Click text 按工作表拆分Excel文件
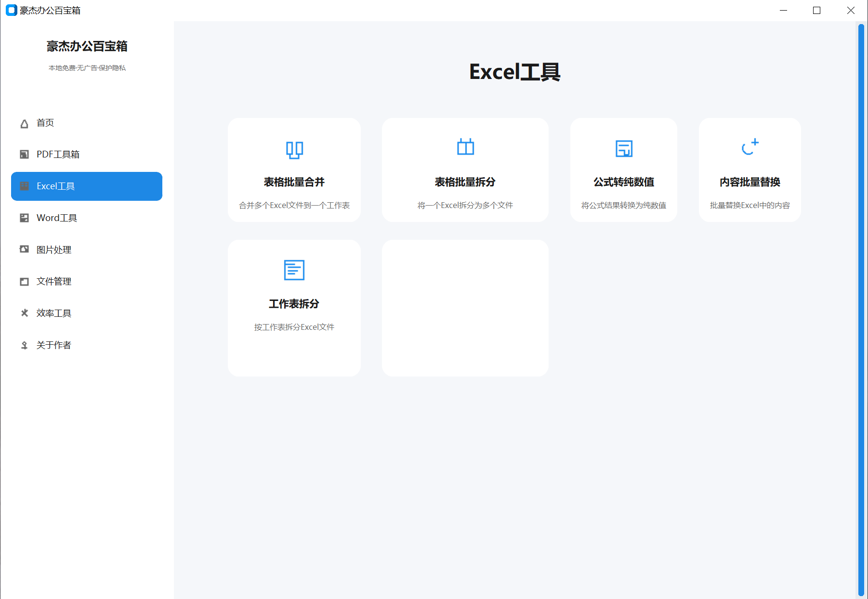The image size is (868, 599). pyautogui.click(x=294, y=327)
